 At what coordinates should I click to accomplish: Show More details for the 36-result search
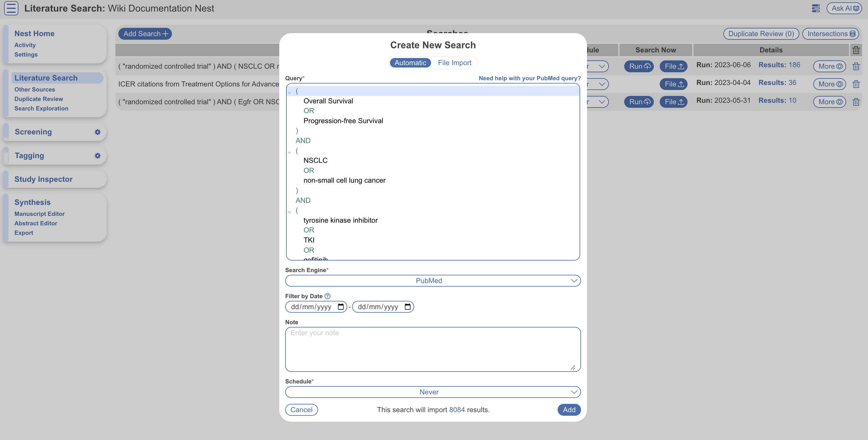(830, 84)
